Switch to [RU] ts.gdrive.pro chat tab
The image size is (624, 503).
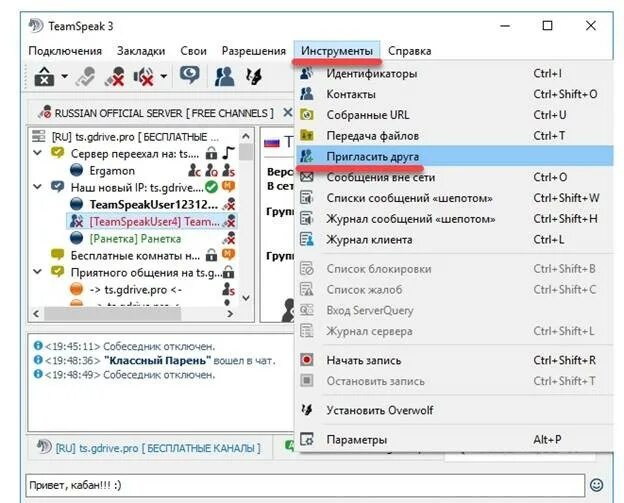[x=150, y=448]
